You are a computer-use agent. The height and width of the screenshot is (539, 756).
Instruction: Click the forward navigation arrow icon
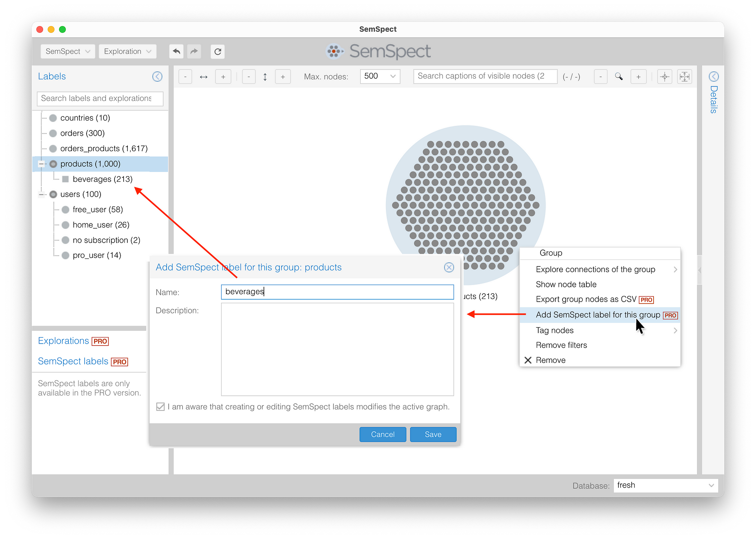[x=195, y=52]
